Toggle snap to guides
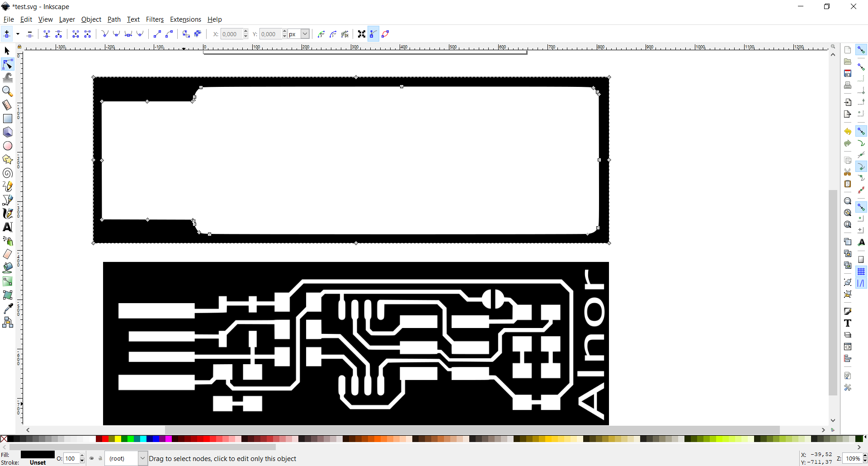This screenshot has height=466, width=868. 861,283
